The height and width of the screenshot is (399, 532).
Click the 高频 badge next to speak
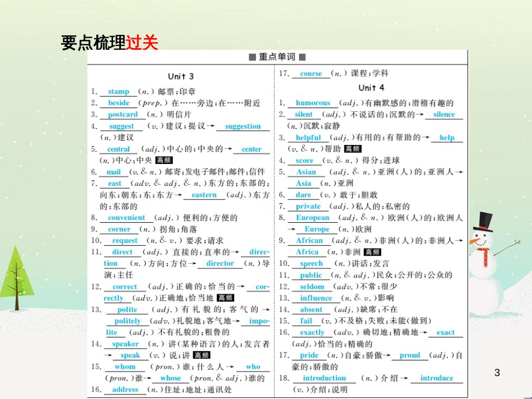point(200,355)
